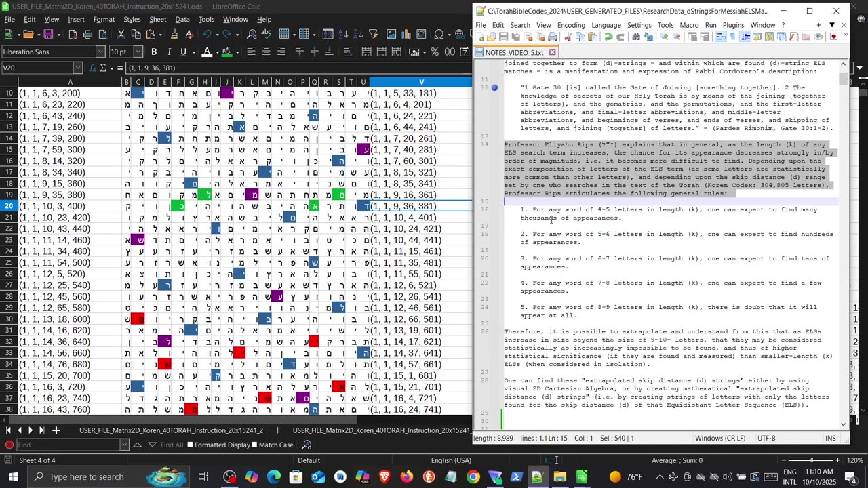This screenshot has height=488, width=868.
Task: Open the Data menu in Calc
Action: [x=182, y=20]
